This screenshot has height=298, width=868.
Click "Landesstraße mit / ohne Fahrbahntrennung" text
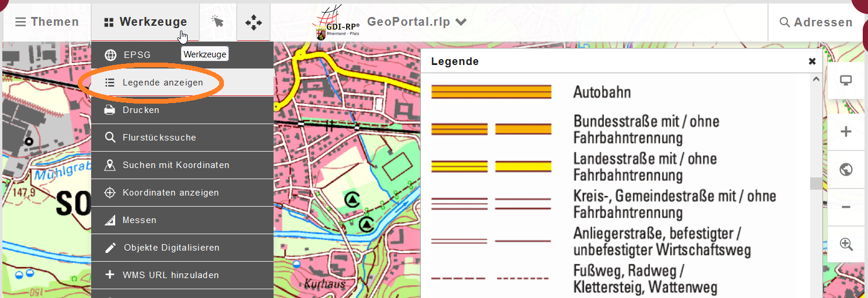tap(645, 167)
